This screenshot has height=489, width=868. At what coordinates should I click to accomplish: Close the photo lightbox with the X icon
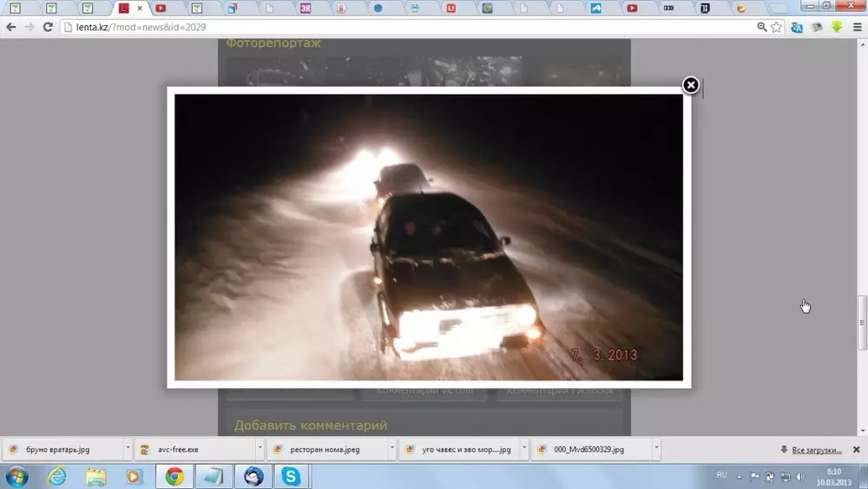(x=690, y=85)
